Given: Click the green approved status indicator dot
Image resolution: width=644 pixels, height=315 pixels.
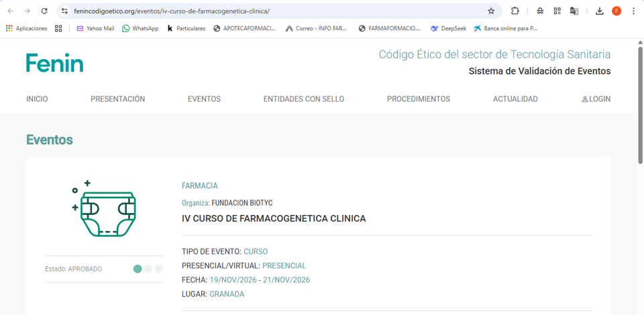Looking at the screenshot, I should (x=138, y=269).
